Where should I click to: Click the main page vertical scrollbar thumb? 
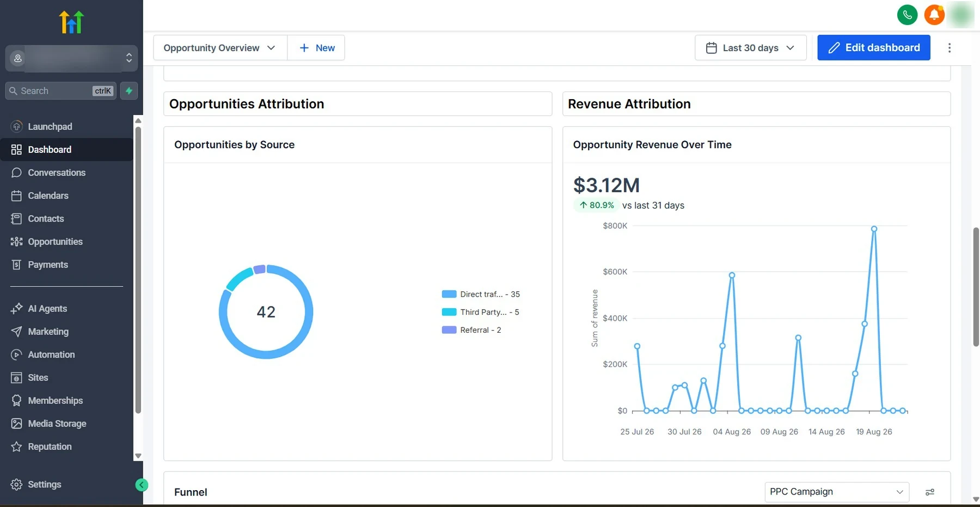coord(976,287)
